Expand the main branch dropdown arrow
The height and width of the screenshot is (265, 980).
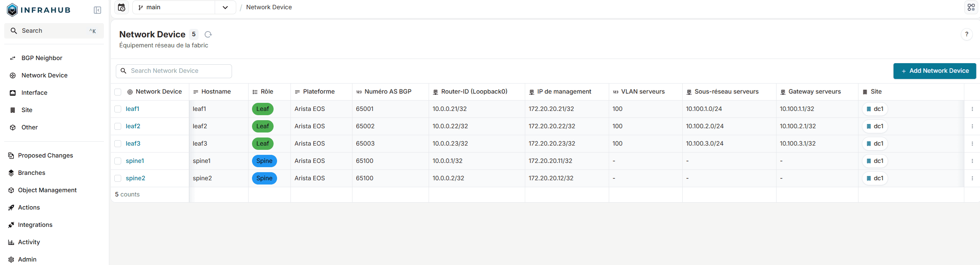(225, 7)
